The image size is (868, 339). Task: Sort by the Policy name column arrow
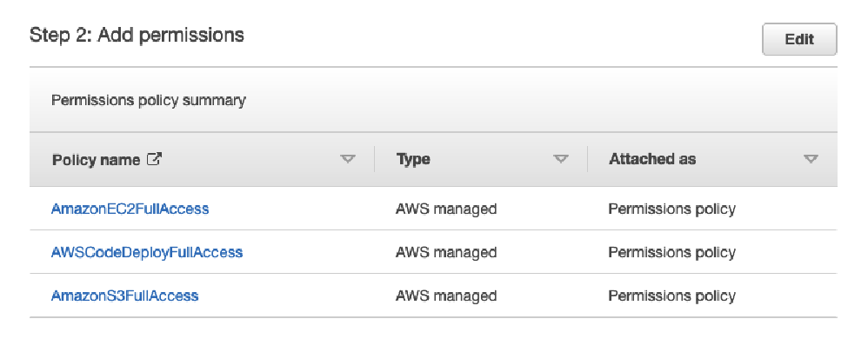pos(347,159)
